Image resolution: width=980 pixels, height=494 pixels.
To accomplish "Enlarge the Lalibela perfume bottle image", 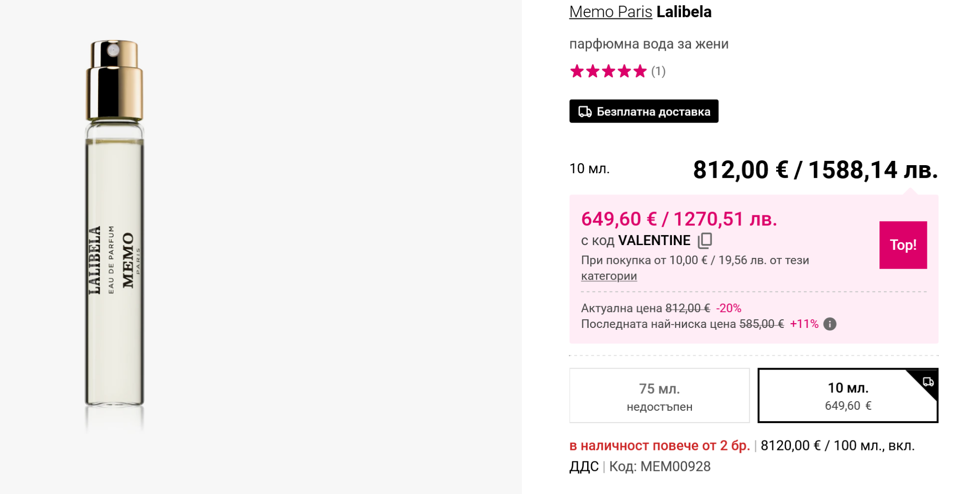I will (115, 225).
